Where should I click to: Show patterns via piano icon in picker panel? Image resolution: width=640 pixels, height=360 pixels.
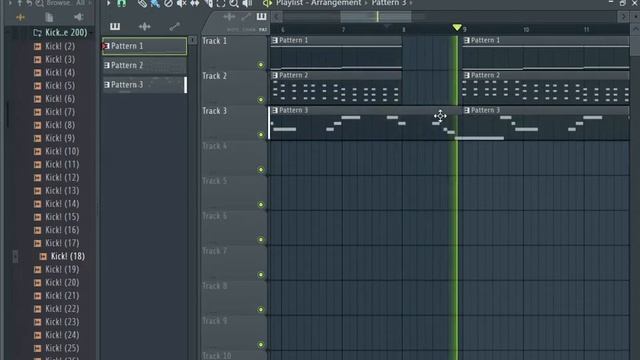coord(115,27)
